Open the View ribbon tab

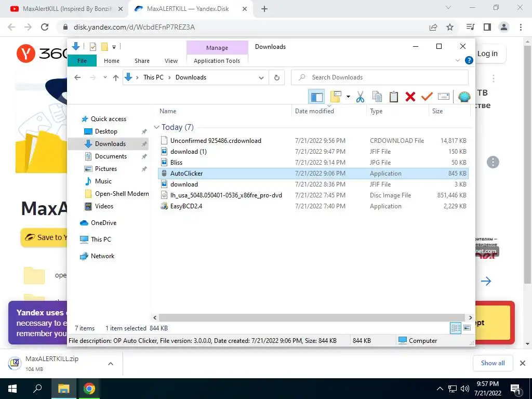click(x=171, y=61)
